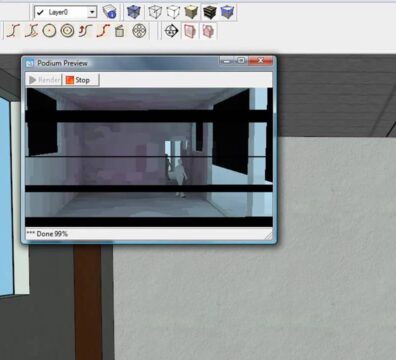The image size is (396, 360).
Task: Choose the Hidden Line face style
Action: pos(173,12)
